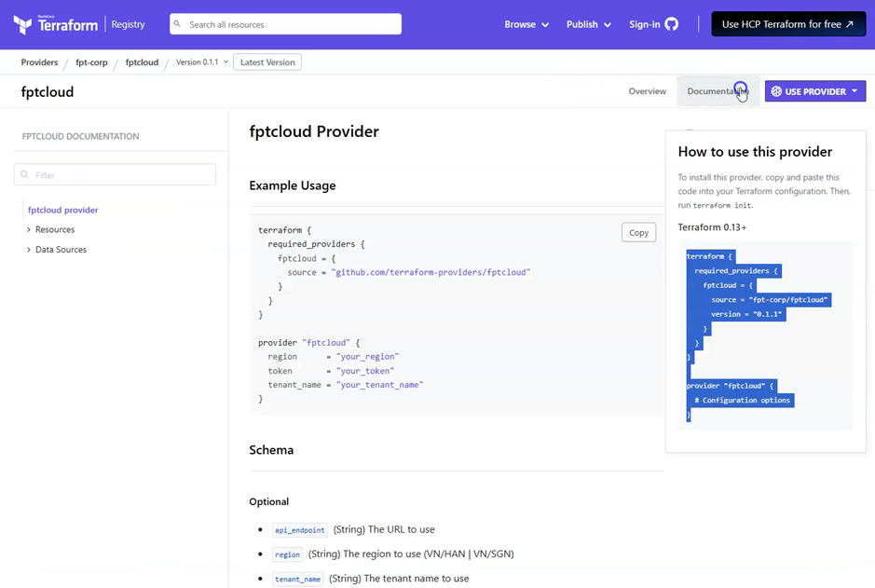Click Use HCP Terraform for free button
The width and height of the screenshot is (875, 588).
787,24
